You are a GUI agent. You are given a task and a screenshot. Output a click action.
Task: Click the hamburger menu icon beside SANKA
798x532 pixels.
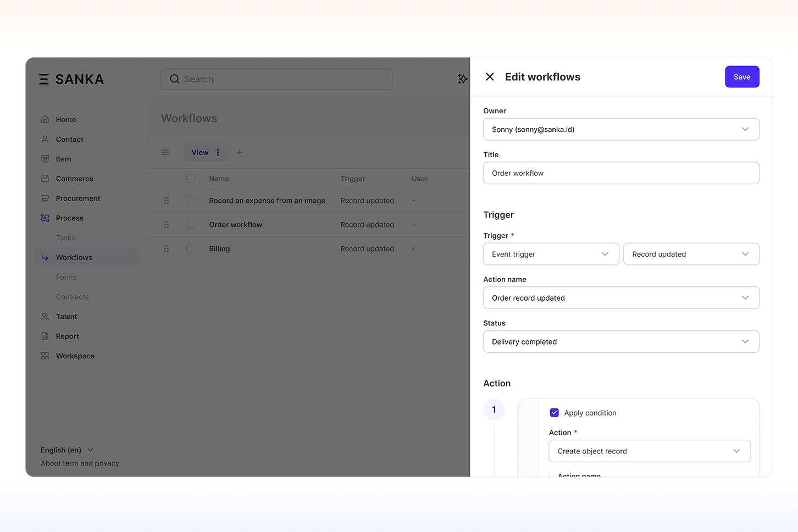44,79
